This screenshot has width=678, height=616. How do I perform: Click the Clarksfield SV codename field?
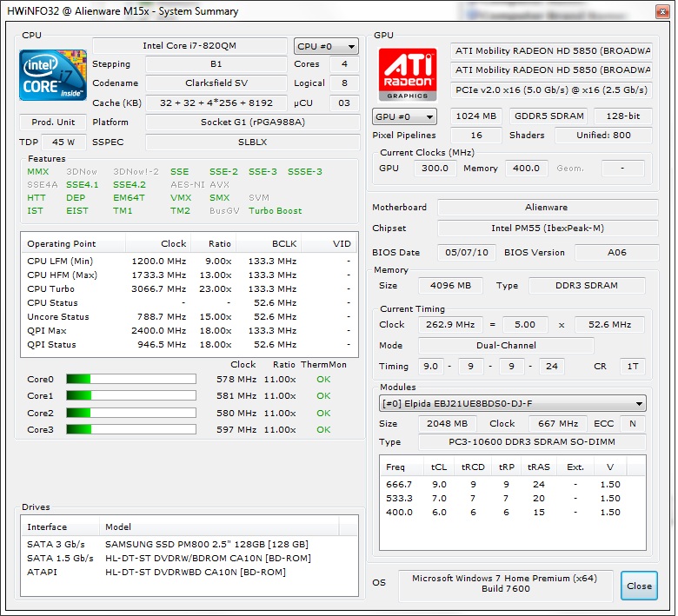click(216, 83)
